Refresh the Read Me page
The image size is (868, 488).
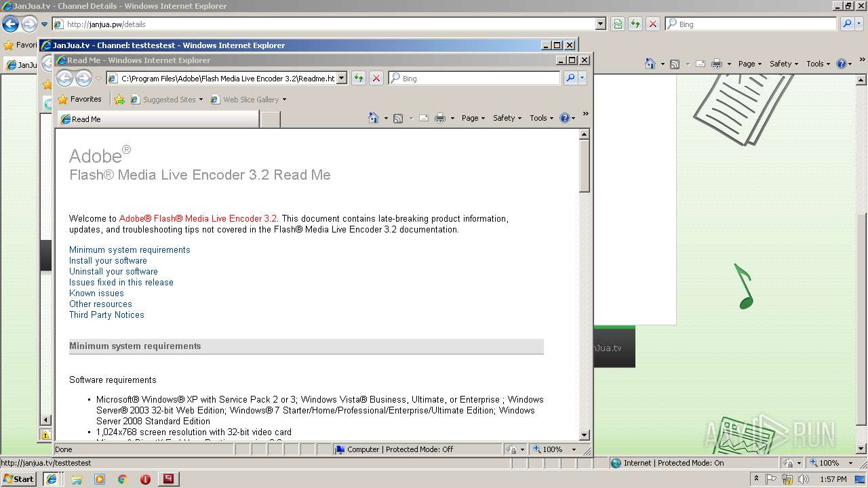click(x=359, y=78)
